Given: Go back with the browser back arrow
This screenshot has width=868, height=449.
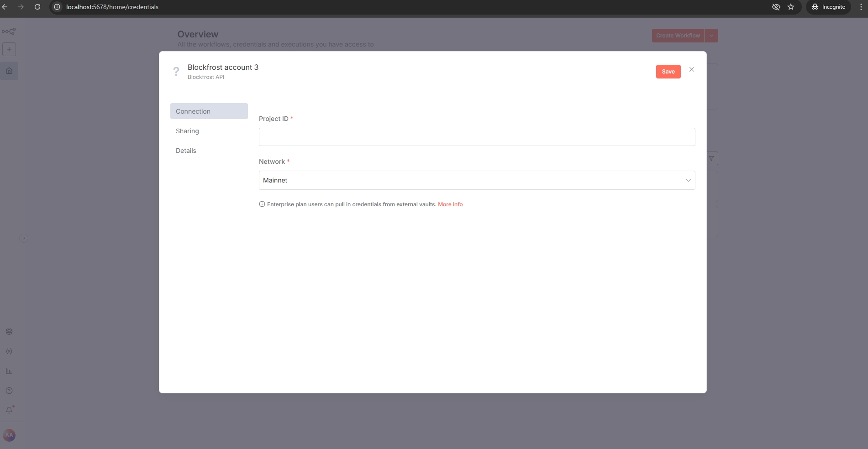Looking at the screenshot, I should click(x=5, y=7).
